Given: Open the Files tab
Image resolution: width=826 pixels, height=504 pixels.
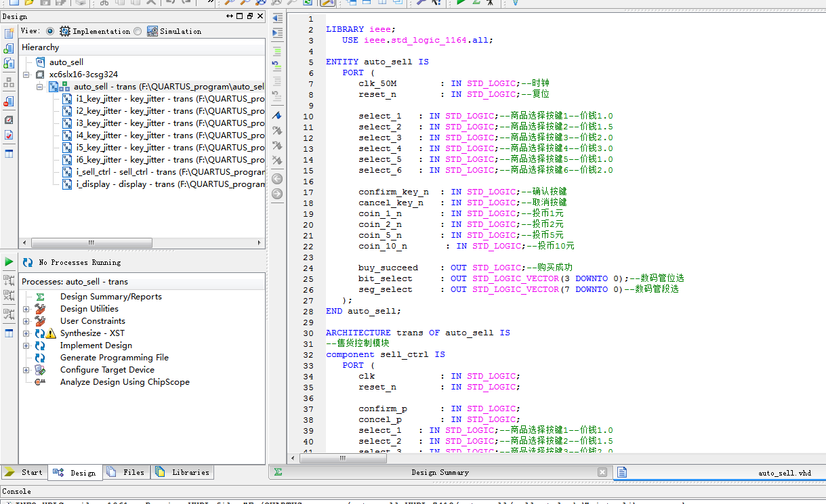Looking at the screenshot, I should pyautogui.click(x=126, y=472).
